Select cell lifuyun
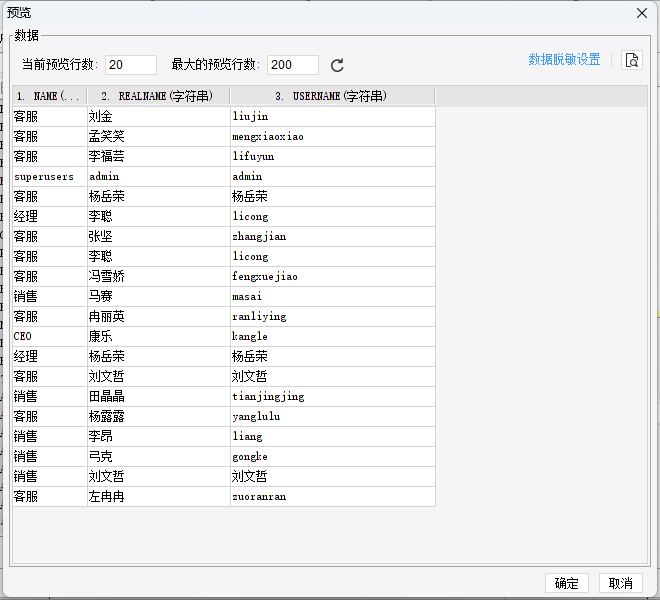 click(333, 156)
